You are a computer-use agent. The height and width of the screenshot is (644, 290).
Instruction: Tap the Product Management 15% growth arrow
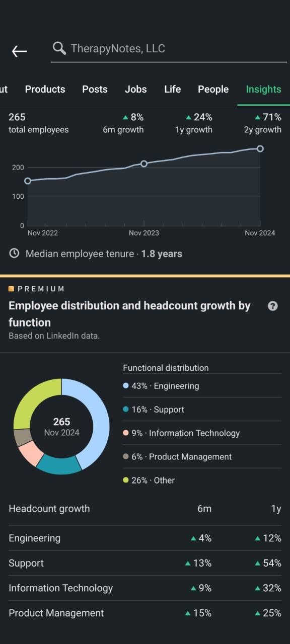click(x=188, y=613)
